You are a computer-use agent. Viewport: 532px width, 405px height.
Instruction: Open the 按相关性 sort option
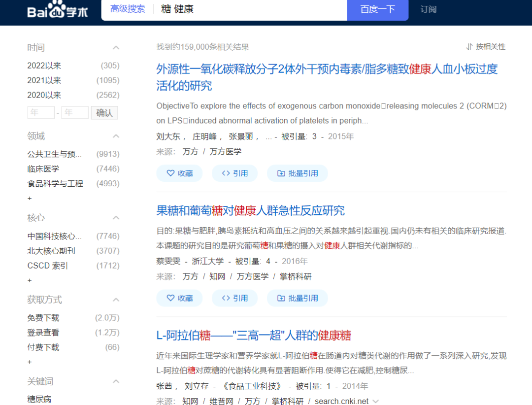click(486, 47)
